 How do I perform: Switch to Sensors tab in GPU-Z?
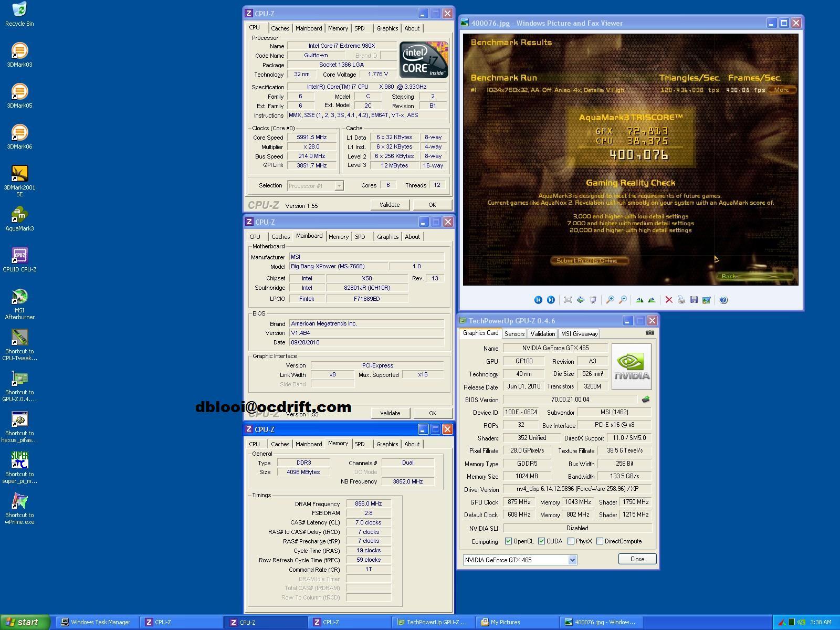point(514,334)
